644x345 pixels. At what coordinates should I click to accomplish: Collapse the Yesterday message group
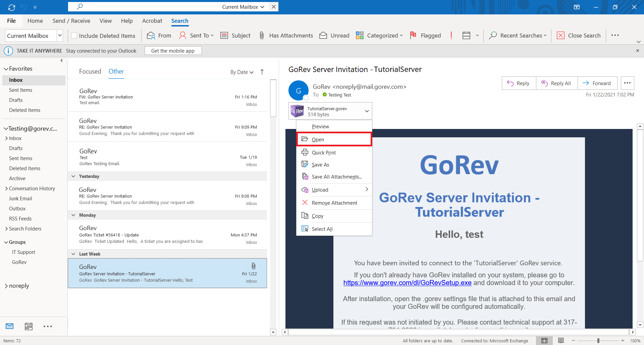pos(73,176)
